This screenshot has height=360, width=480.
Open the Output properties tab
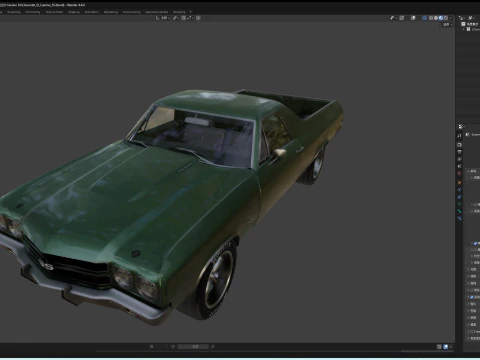(460, 152)
